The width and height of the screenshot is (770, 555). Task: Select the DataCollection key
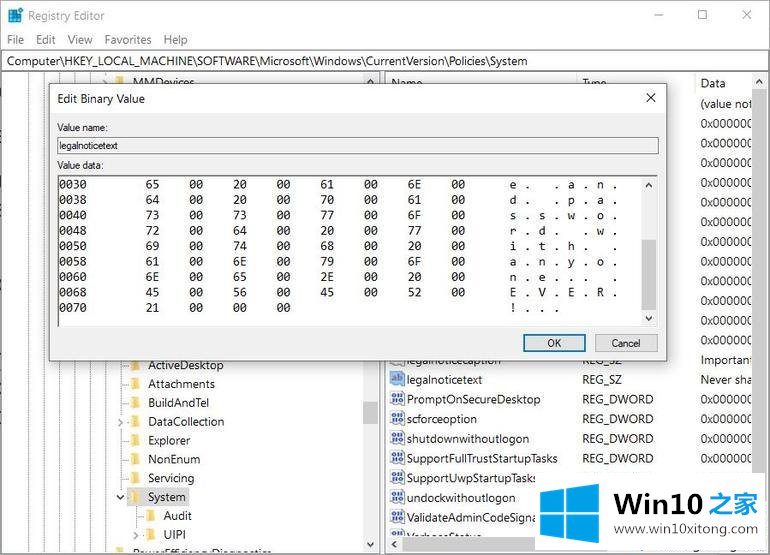click(x=186, y=422)
